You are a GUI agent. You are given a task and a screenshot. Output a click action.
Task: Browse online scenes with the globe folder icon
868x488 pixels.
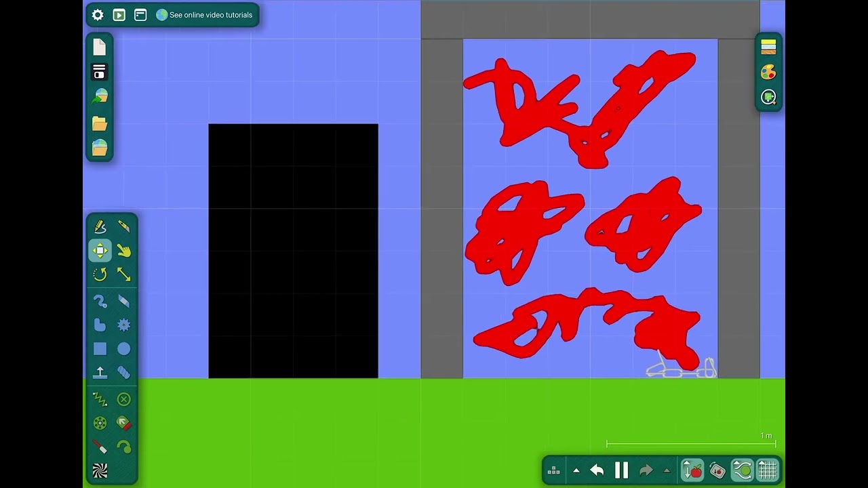point(100,147)
